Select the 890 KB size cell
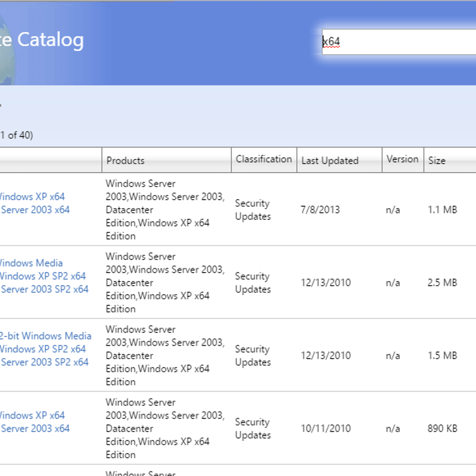Viewport: 476px width, 476px height. point(442,428)
